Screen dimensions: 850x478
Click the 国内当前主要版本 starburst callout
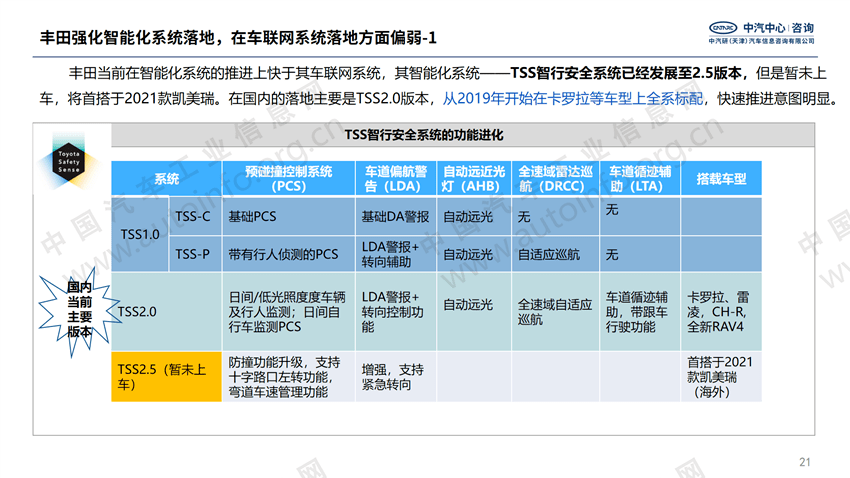[x=79, y=310]
